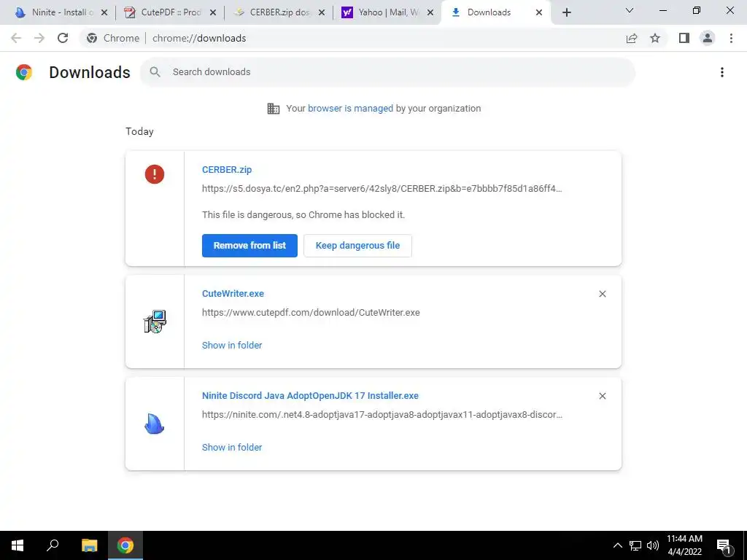
Task: Switch to the Yahoo Mail tab
Action: [x=388, y=12]
